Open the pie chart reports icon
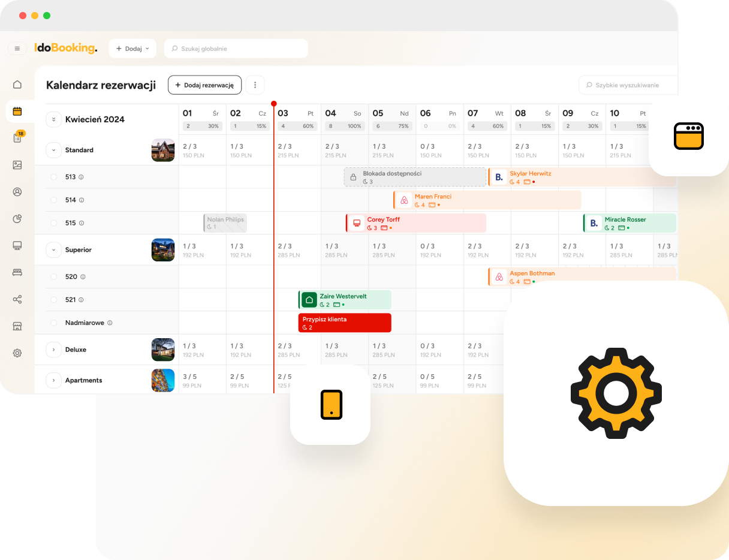The width and height of the screenshot is (729, 560). [x=17, y=219]
